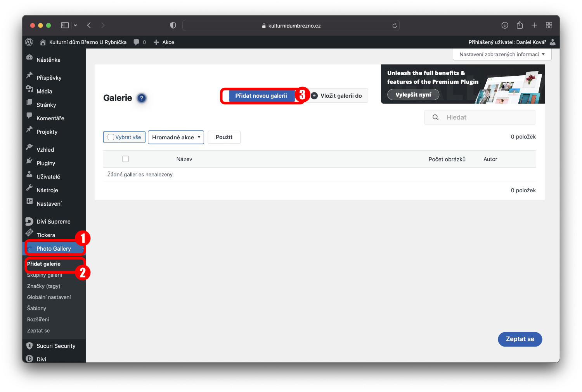Click the privacy shield icon

coord(173,25)
